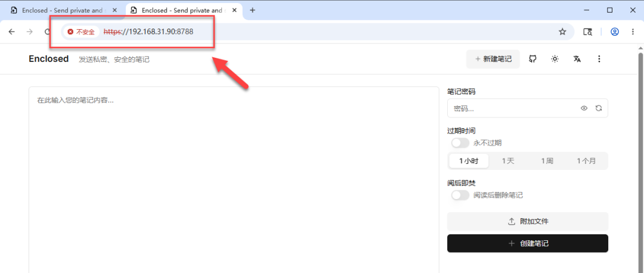Screen dimensions: 644x273
Task: Open the language translation icon menu
Action: click(x=577, y=59)
